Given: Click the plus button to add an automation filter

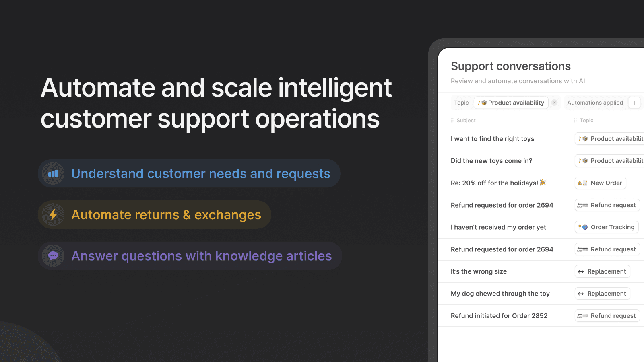Looking at the screenshot, I should 634,103.
